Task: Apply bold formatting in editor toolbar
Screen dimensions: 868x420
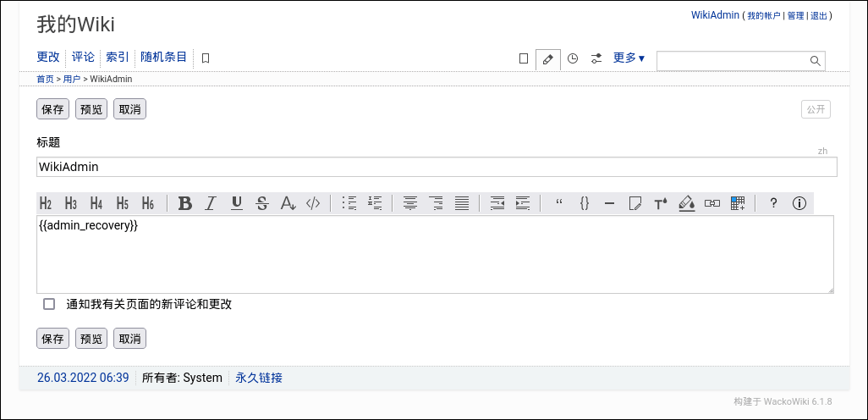Action: tap(185, 203)
